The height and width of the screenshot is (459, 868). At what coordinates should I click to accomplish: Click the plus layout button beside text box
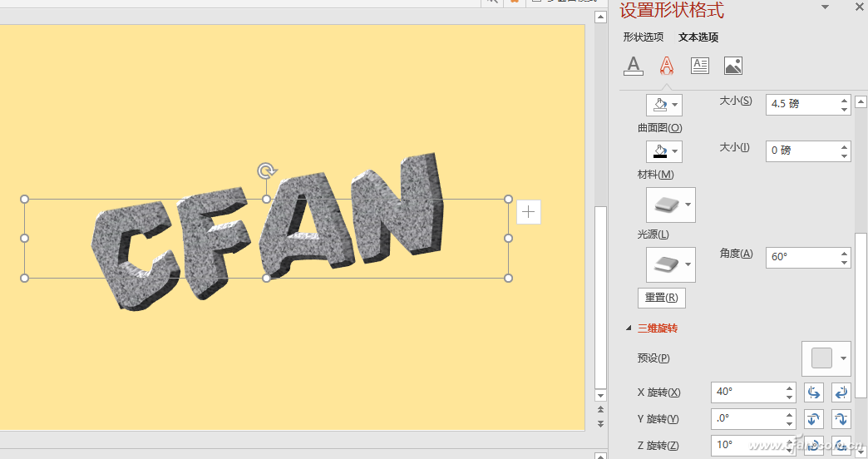click(529, 211)
